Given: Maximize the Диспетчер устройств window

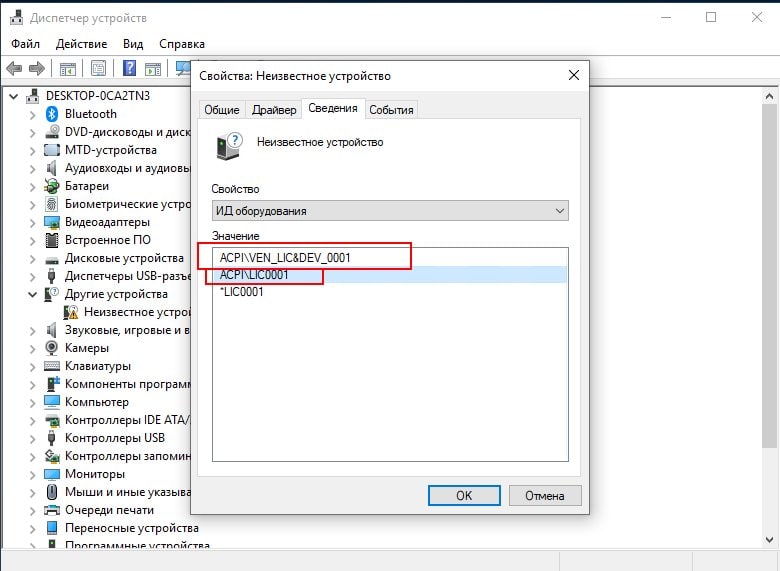Looking at the screenshot, I should point(711,17).
